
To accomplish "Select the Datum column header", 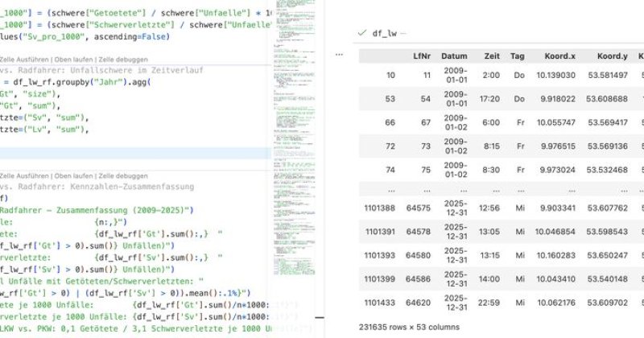I will click(454, 56).
